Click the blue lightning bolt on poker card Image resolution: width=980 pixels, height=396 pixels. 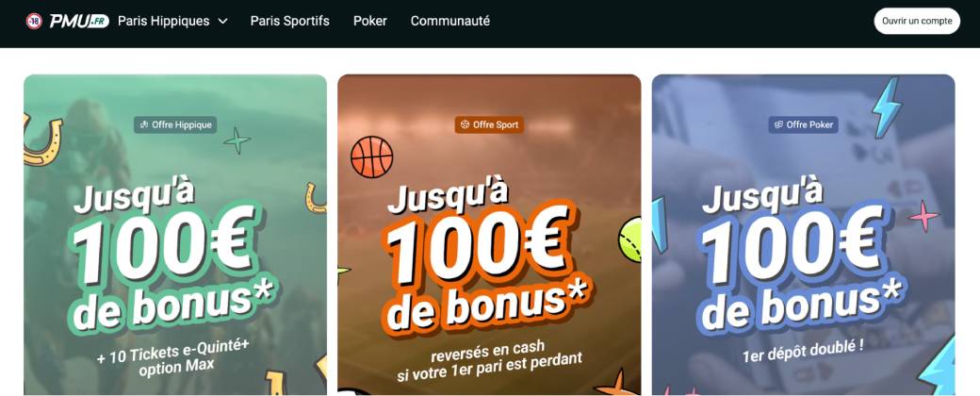[887, 107]
